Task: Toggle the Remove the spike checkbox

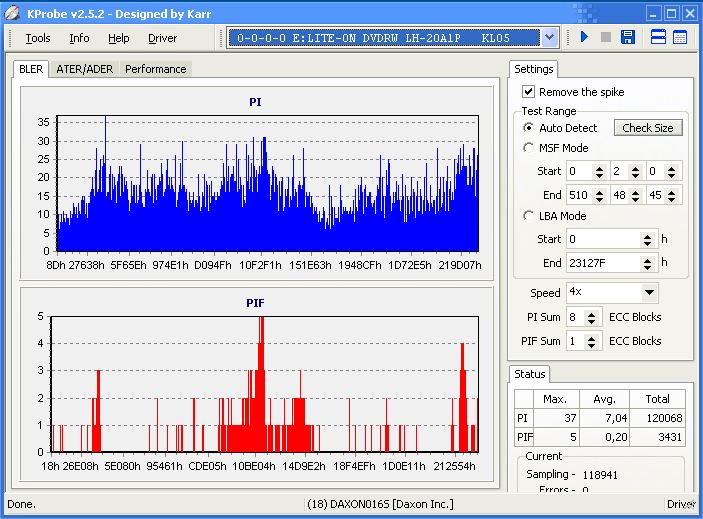Action: [x=529, y=92]
